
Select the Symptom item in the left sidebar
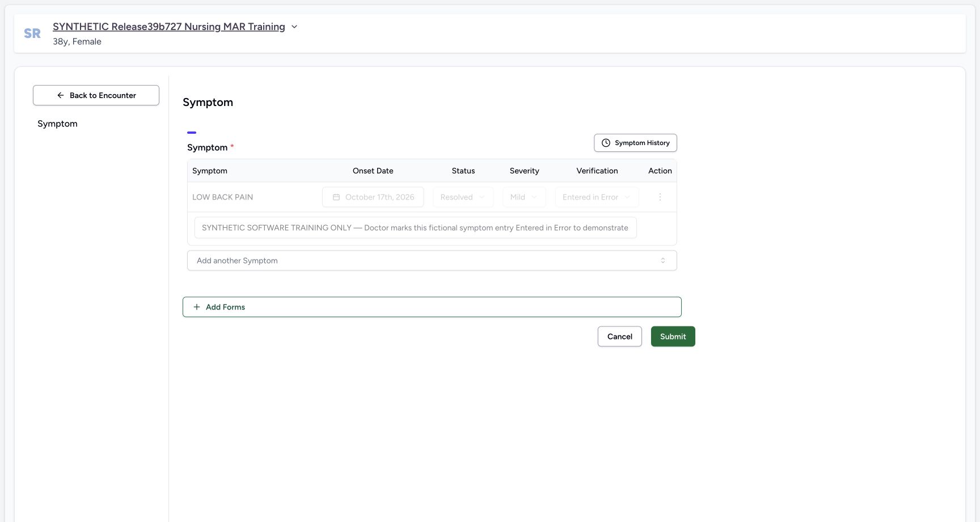point(57,124)
